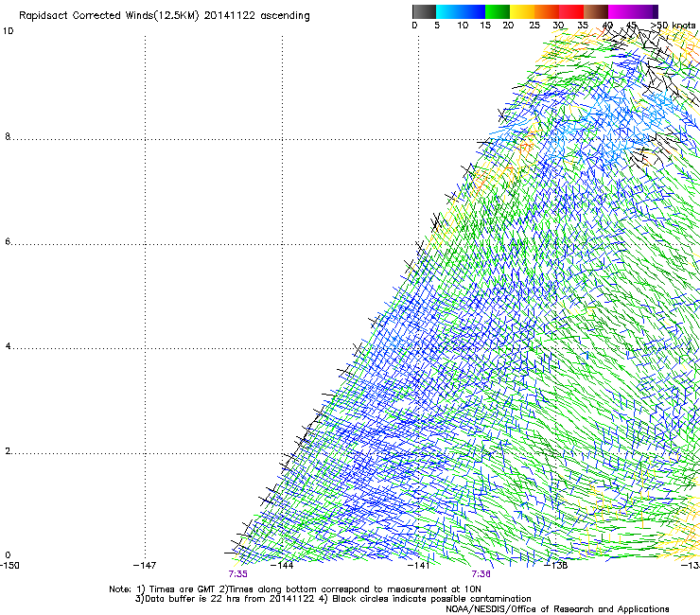Click the orange 25-30 knots color segment

[x=547, y=11]
